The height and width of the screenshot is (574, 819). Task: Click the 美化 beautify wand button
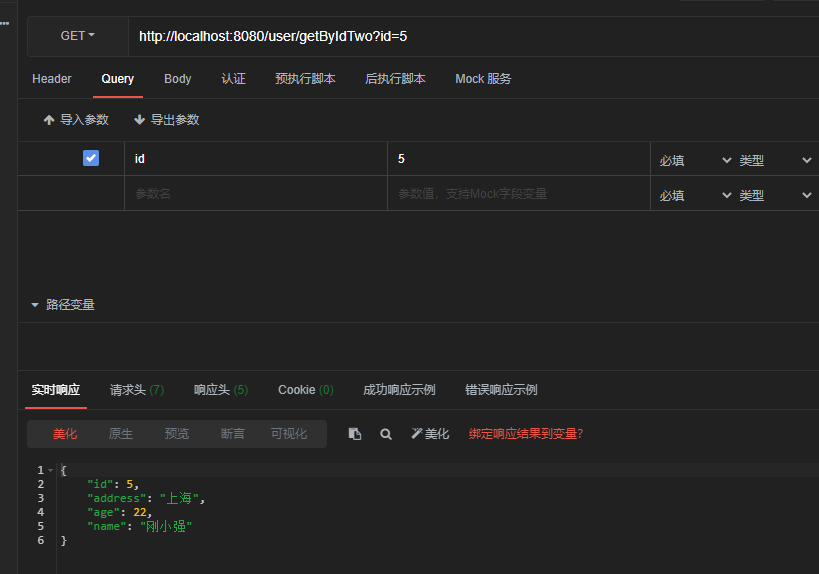[x=430, y=434]
